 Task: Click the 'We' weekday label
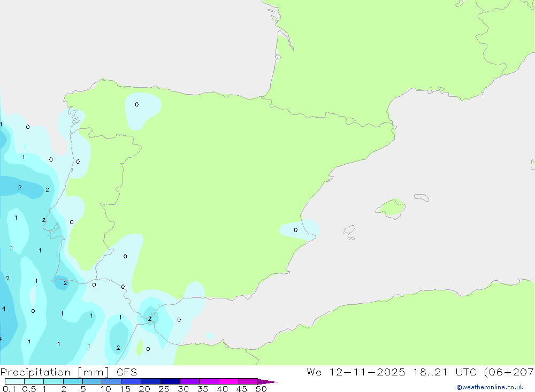point(314,372)
